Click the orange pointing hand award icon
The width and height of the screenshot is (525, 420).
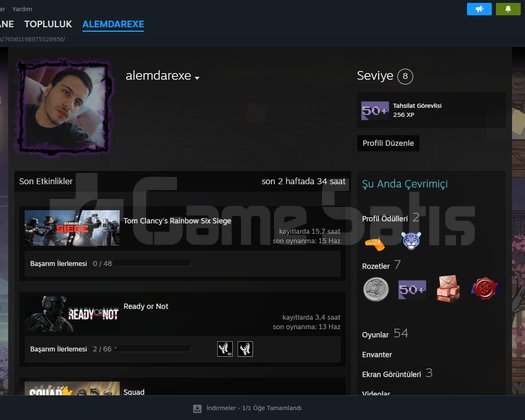point(375,243)
